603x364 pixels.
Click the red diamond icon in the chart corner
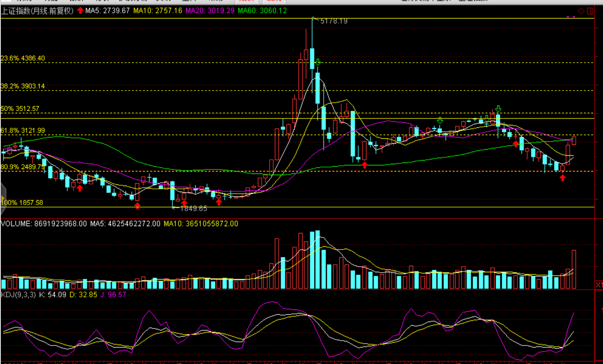coord(581,11)
